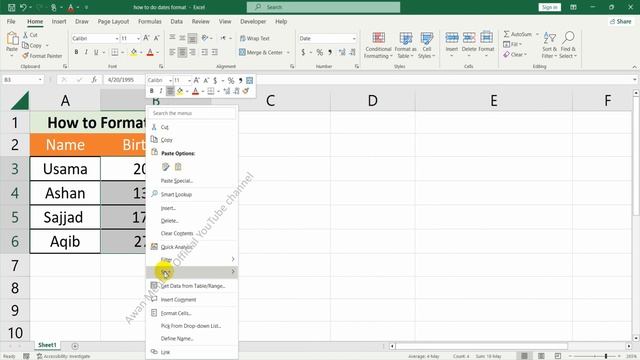Click the Insert cells icon in the ribbon

[452, 38]
